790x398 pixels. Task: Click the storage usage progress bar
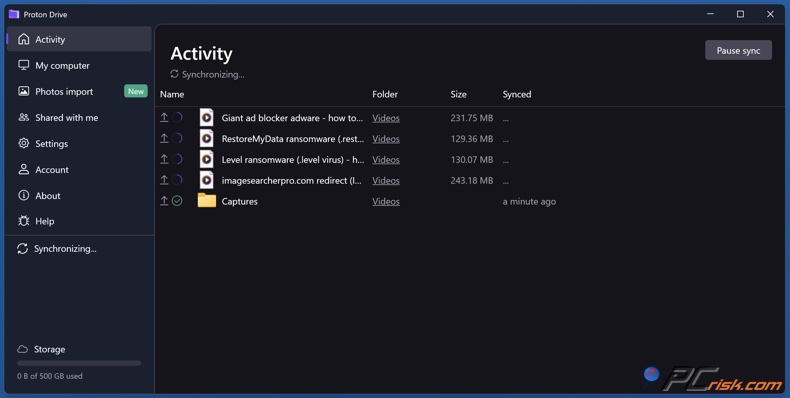79,363
